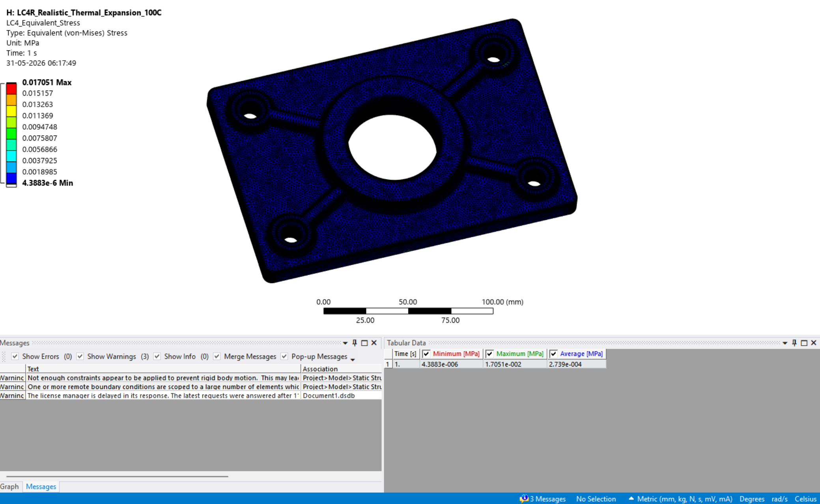
Task: Click the scale ruler bar
Action: coord(408,311)
